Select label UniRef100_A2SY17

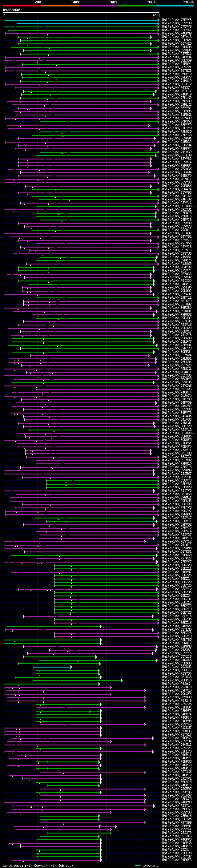[x=177, y=518]
